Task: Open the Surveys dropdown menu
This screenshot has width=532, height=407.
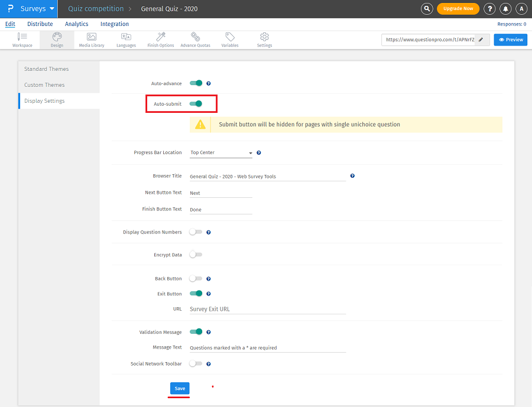Action: tap(37, 9)
